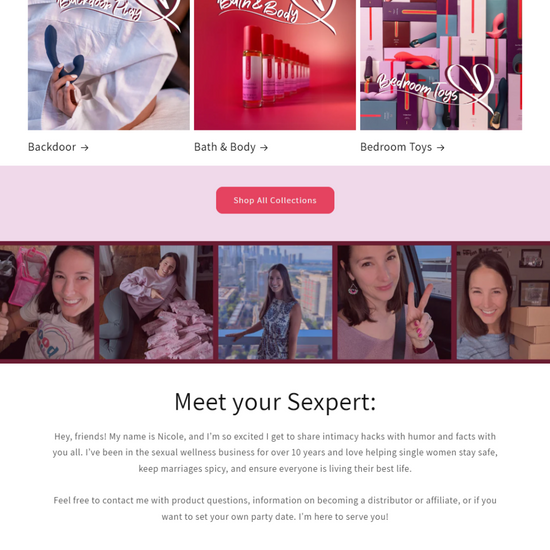Click the Meet your Sexpert heading

[275, 402]
